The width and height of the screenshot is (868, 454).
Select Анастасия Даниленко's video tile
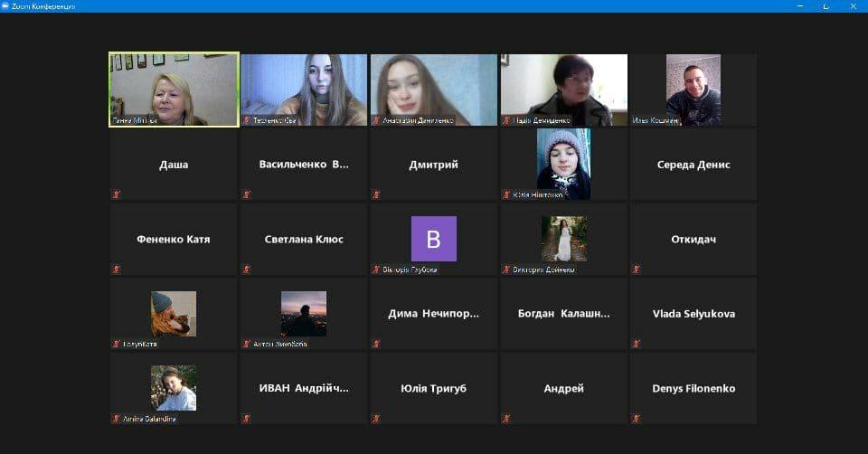click(x=434, y=90)
